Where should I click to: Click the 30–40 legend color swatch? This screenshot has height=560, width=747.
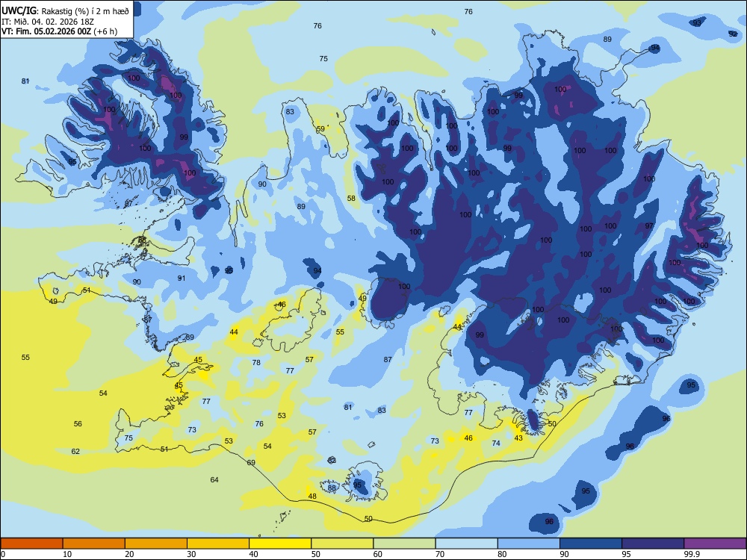(x=218, y=544)
